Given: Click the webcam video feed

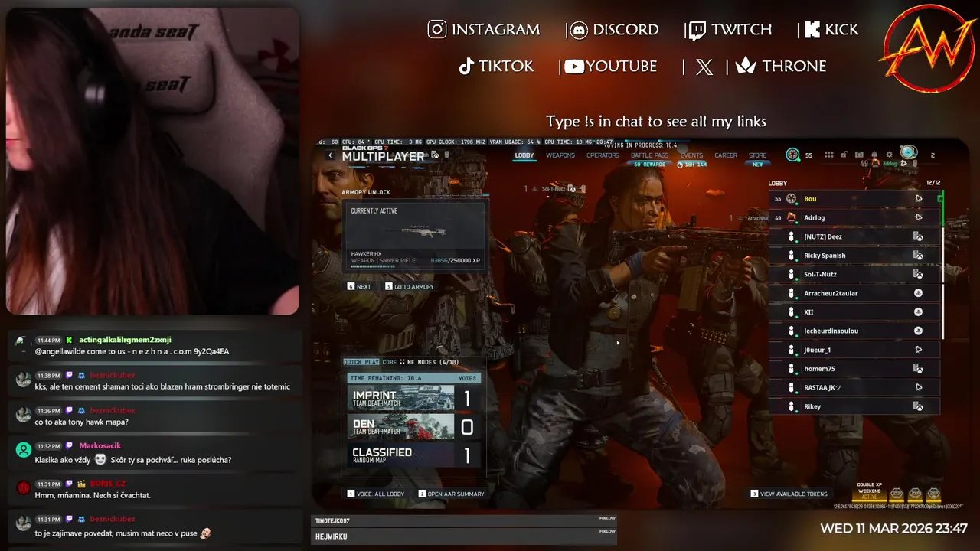Looking at the screenshot, I should pos(152,161).
